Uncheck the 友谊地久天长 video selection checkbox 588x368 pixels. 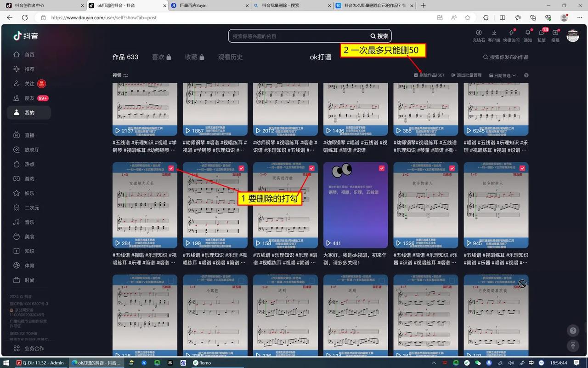coord(171,168)
